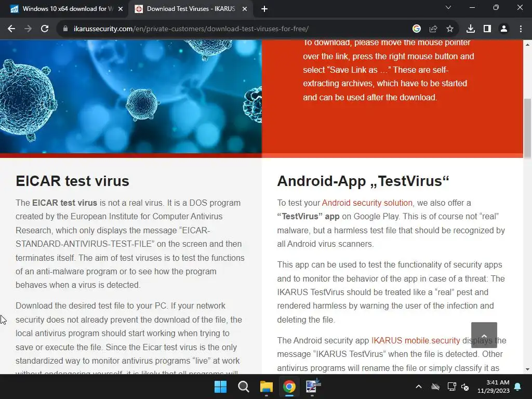This screenshot has width=532, height=399.
Task: Open network status tray icon
Action: coord(451,387)
